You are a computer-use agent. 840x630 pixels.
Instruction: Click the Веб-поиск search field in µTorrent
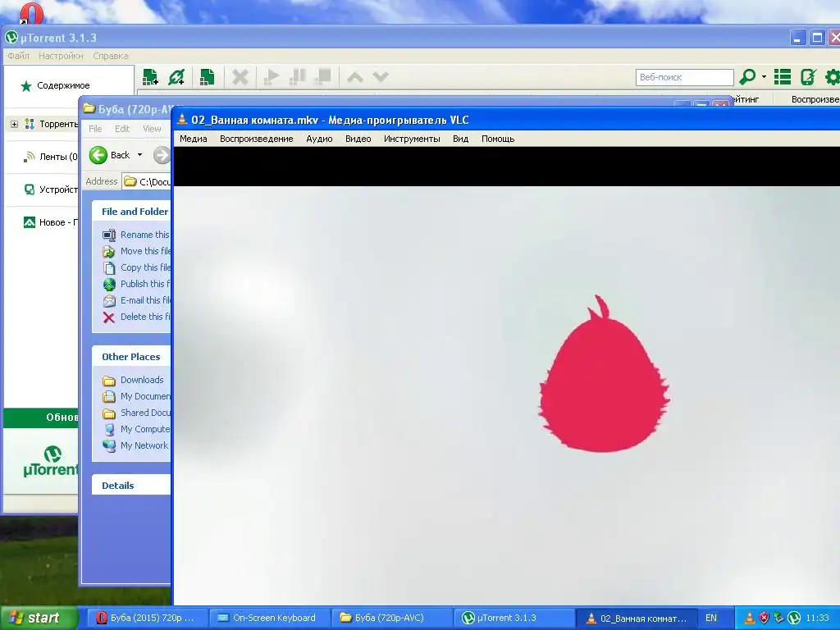pos(684,77)
